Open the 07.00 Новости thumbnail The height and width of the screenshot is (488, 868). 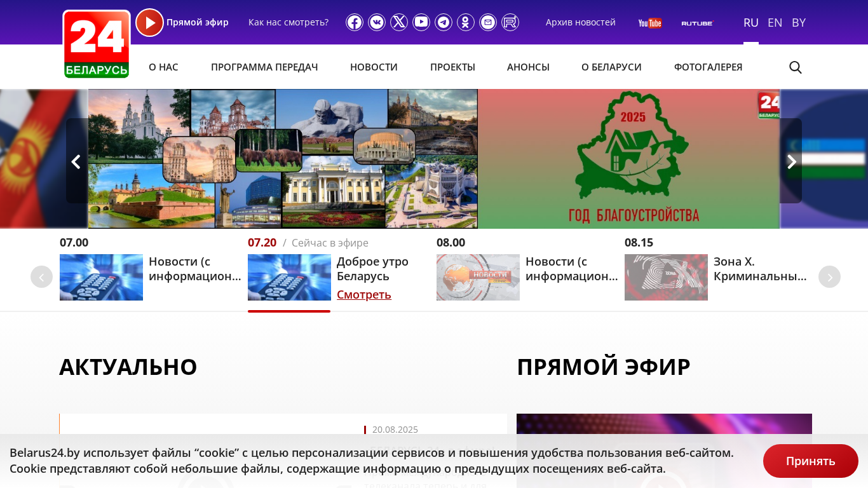[101, 278]
